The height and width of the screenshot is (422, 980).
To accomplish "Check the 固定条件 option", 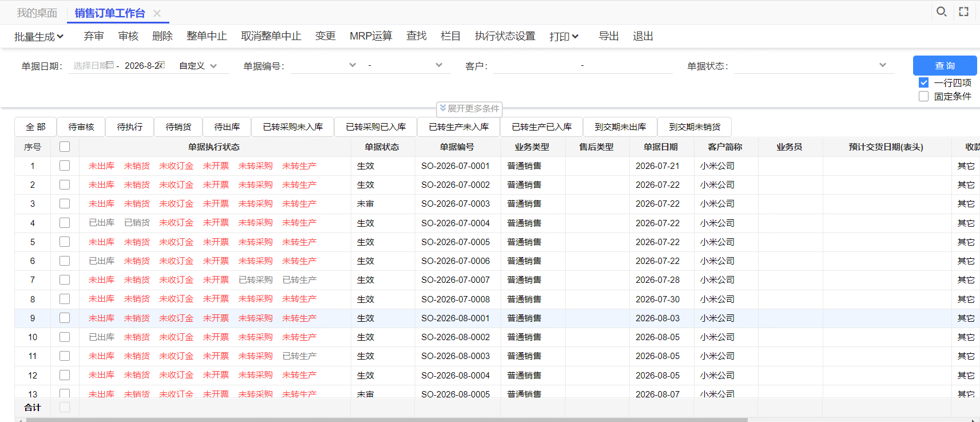I will click(923, 96).
